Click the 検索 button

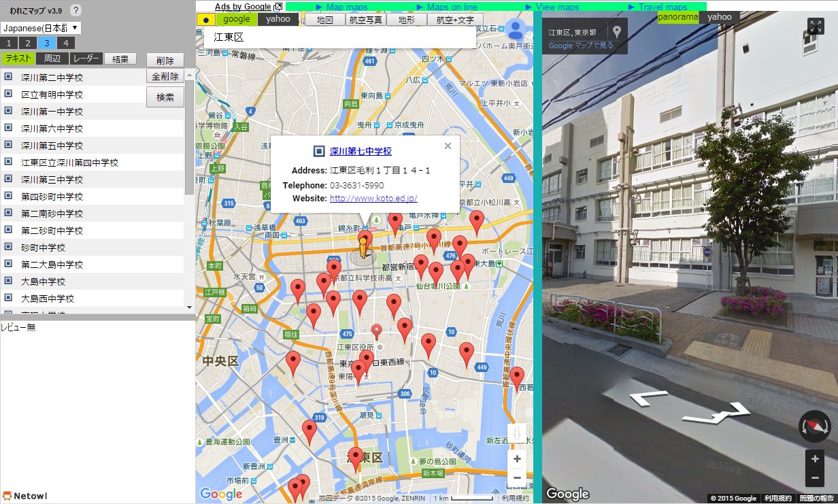[165, 97]
